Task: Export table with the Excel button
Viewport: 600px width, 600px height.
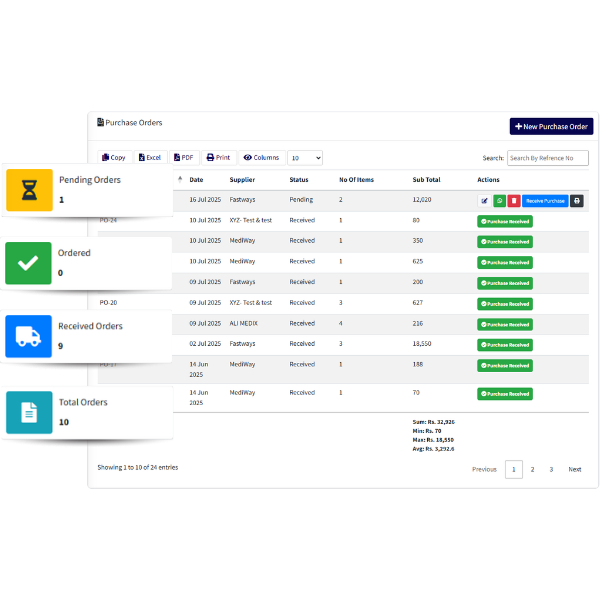Action: [150, 158]
